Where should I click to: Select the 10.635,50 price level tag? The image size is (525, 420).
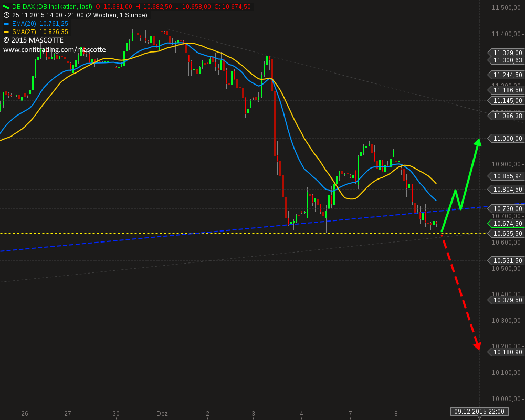tap(506, 234)
